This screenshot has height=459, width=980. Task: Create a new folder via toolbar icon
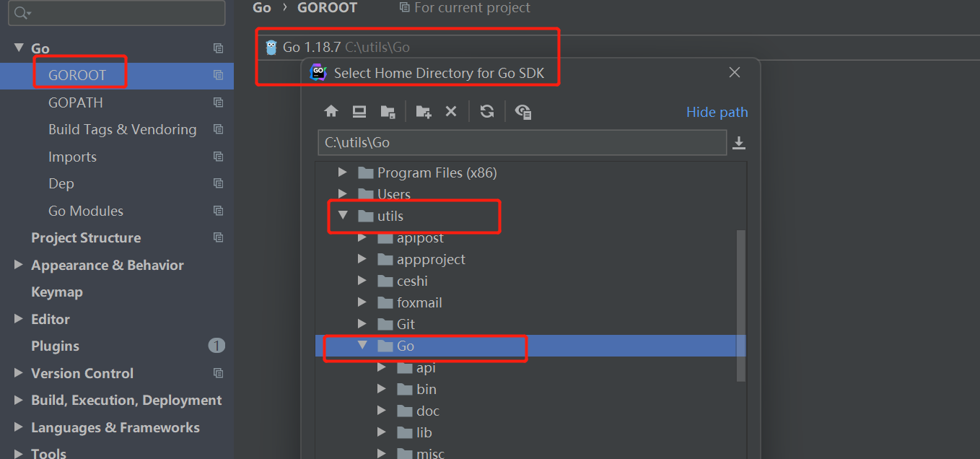tap(424, 111)
